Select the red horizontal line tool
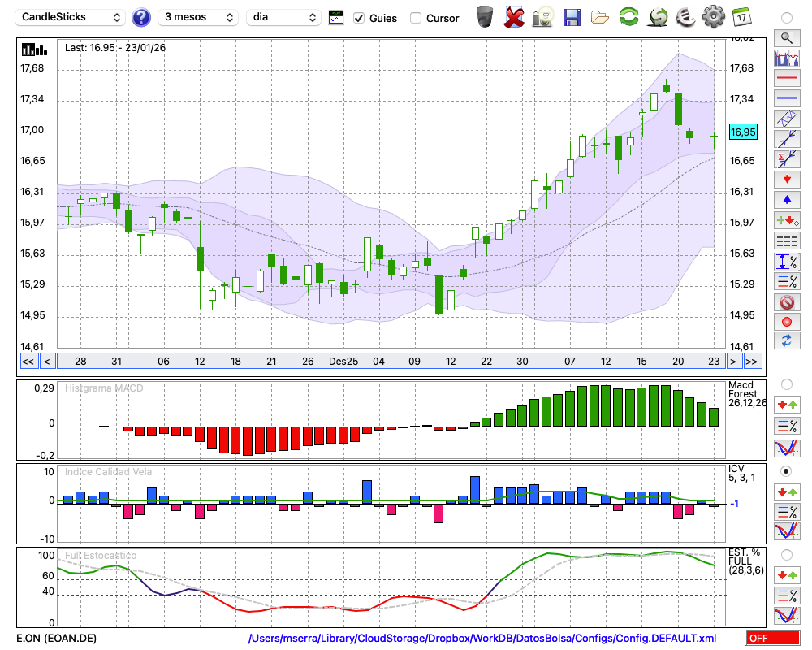Image resolution: width=812 pixels, height=650 pixels. 786,79
